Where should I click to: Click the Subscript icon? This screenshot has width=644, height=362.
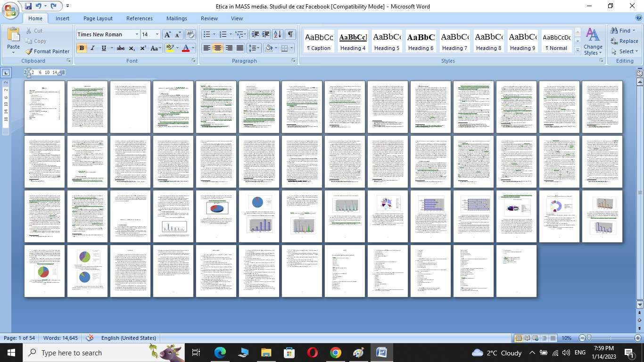(x=132, y=48)
